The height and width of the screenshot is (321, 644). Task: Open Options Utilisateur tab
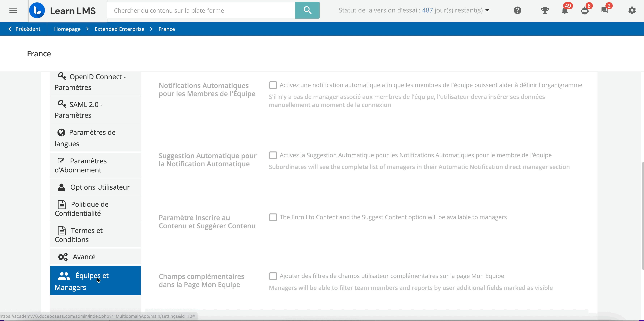pos(96,187)
